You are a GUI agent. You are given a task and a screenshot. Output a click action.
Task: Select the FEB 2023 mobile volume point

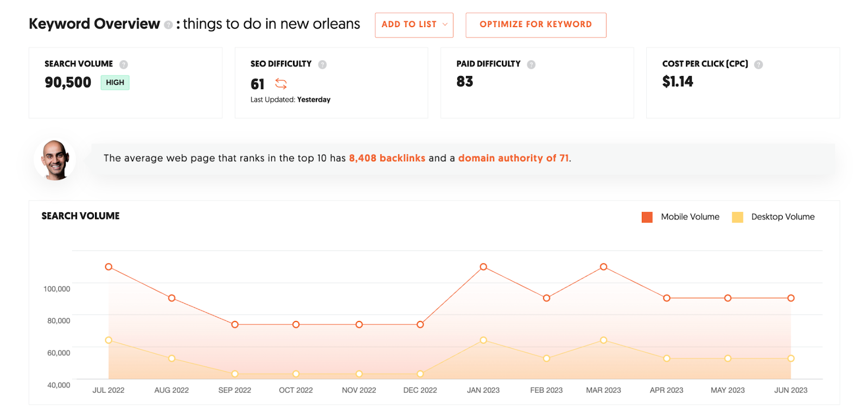click(546, 298)
